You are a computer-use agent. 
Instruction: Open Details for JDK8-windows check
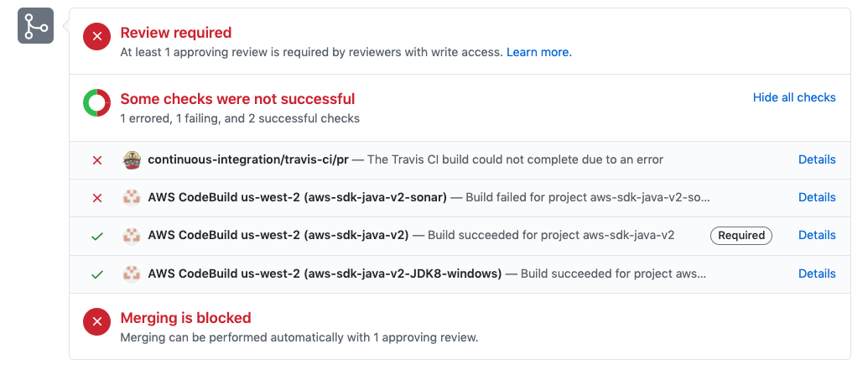[817, 274]
